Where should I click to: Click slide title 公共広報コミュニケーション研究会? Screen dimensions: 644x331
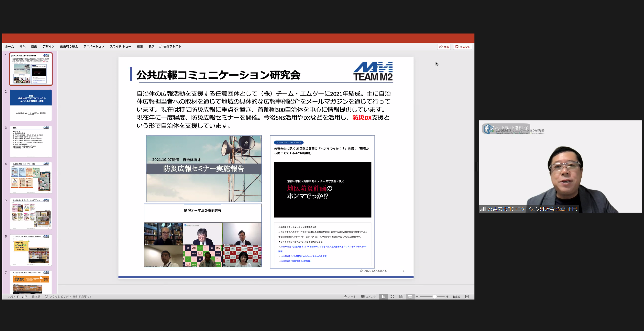(x=218, y=75)
